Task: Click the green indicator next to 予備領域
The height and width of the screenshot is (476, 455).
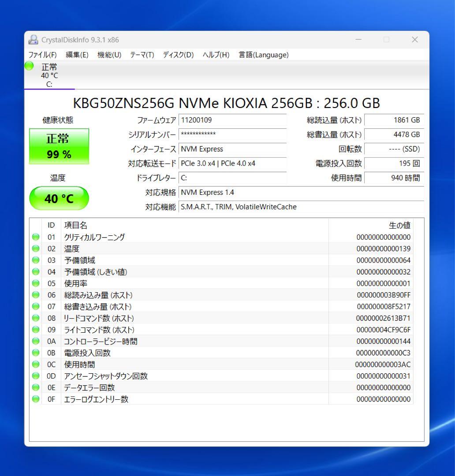Action: click(x=36, y=260)
